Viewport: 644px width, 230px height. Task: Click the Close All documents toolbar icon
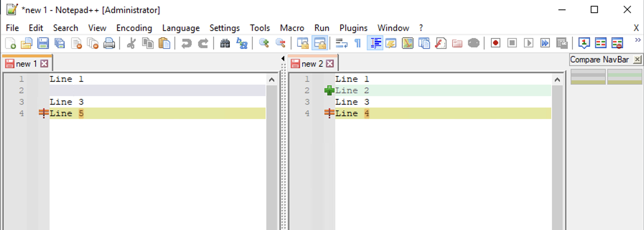point(93,43)
